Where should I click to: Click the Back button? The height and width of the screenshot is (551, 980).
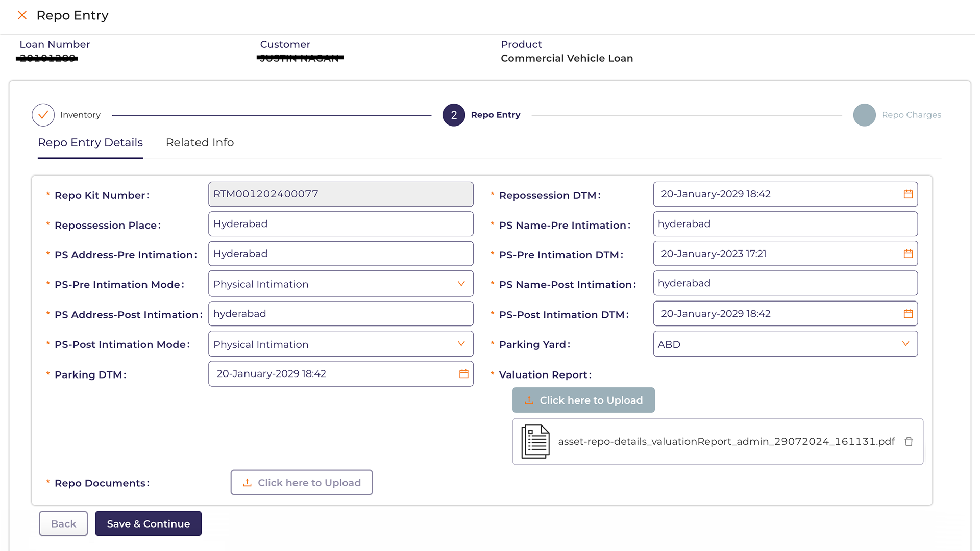(63, 524)
